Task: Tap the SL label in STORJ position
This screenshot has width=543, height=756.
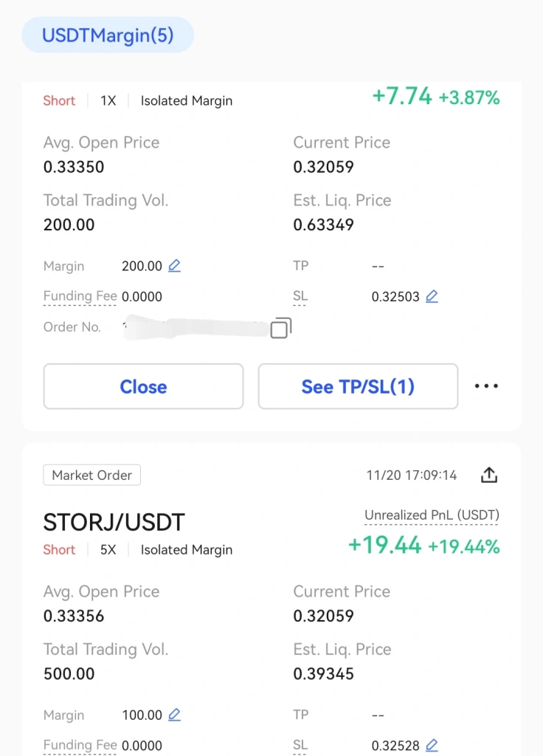Action: click(x=300, y=745)
